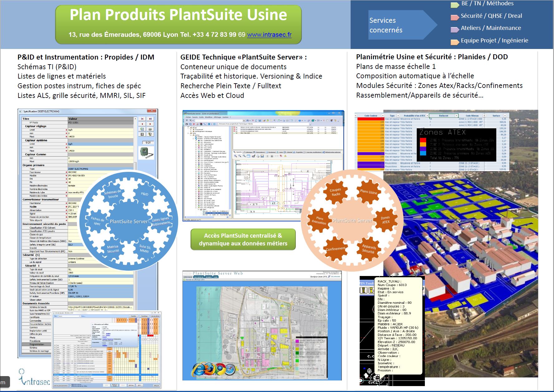The height and width of the screenshot is (392, 554).
Task: Select the Historique tab
Action: point(248,152)
